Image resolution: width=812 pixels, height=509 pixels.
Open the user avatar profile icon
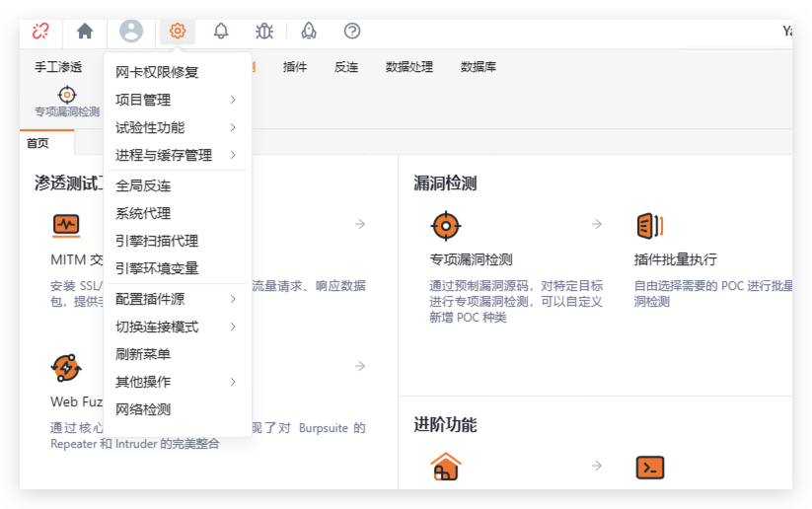(x=131, y=31)
